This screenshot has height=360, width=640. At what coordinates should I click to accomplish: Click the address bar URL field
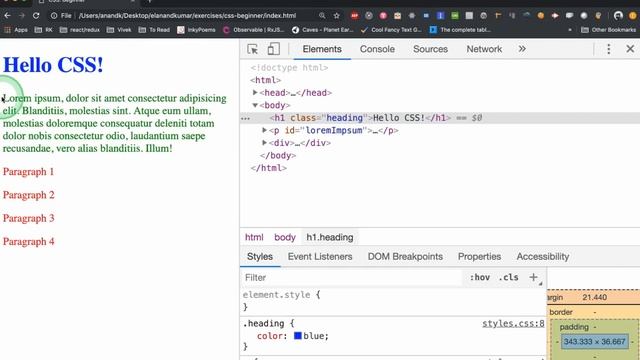coord(187,16)
